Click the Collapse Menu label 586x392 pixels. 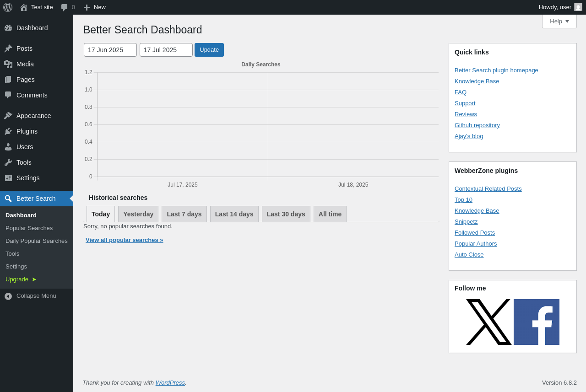[x=36, y=295]
